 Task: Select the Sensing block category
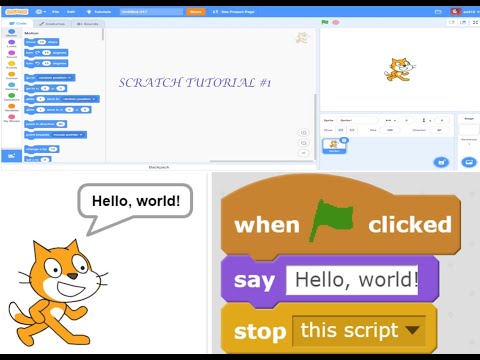click(x=11, y=86)
